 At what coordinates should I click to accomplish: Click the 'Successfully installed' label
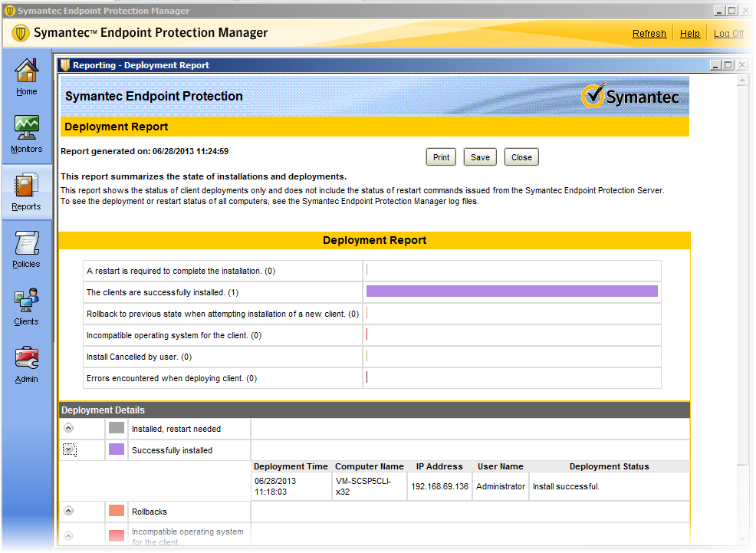coord(172,450)
